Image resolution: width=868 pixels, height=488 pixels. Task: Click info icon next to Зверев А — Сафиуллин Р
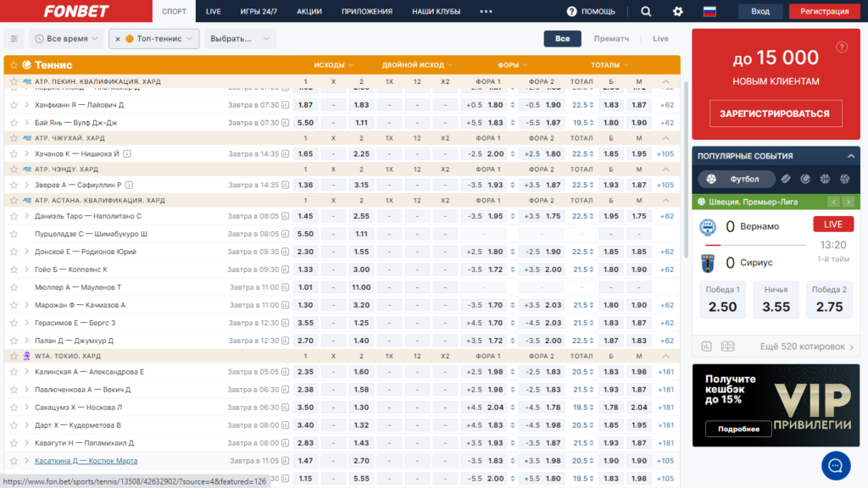pos(129,185)
